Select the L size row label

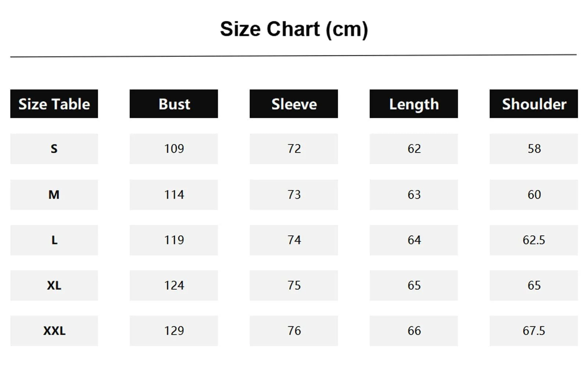click(x=54, y=240)
